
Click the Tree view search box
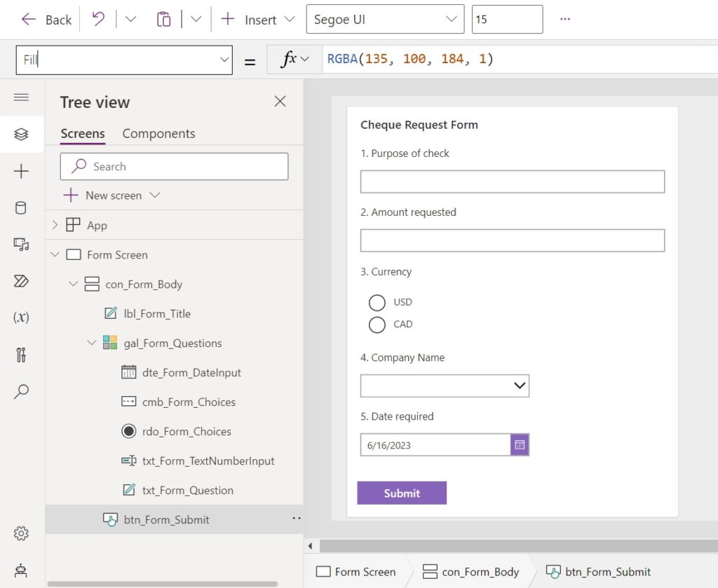point(174,166)
